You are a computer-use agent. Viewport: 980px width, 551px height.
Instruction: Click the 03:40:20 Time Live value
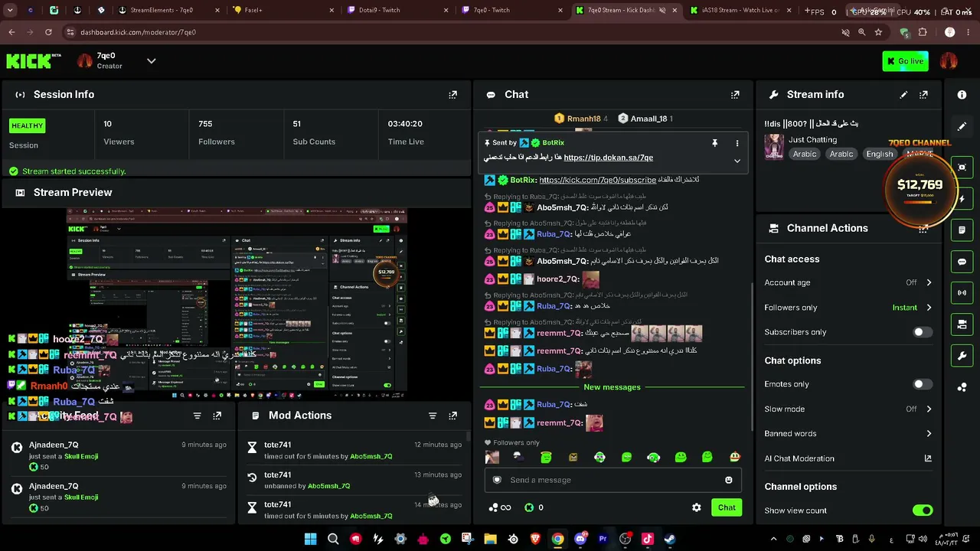405,124
